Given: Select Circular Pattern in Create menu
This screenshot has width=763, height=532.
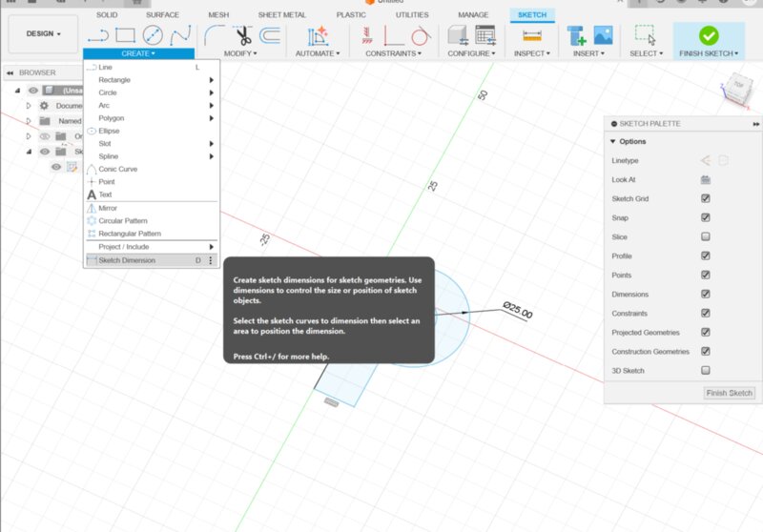Looking at the screenshot, I should (151, 221).
